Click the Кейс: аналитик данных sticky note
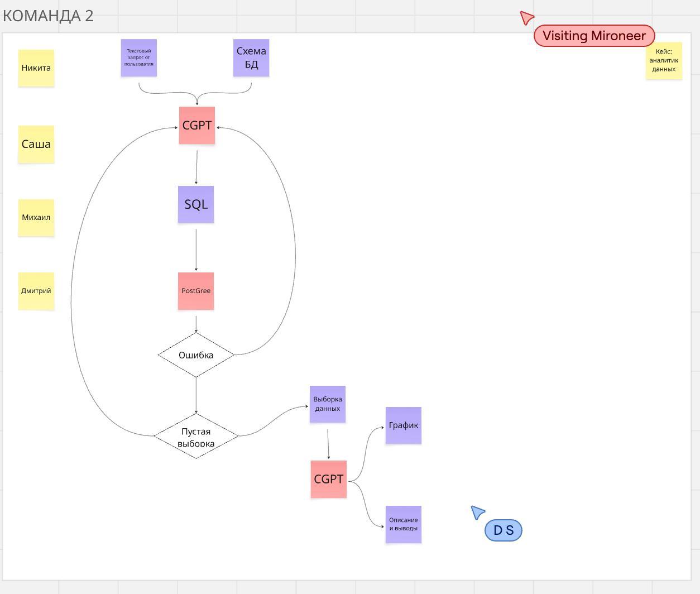The height and width of the screenshot is (594, 700). point(664,60)
